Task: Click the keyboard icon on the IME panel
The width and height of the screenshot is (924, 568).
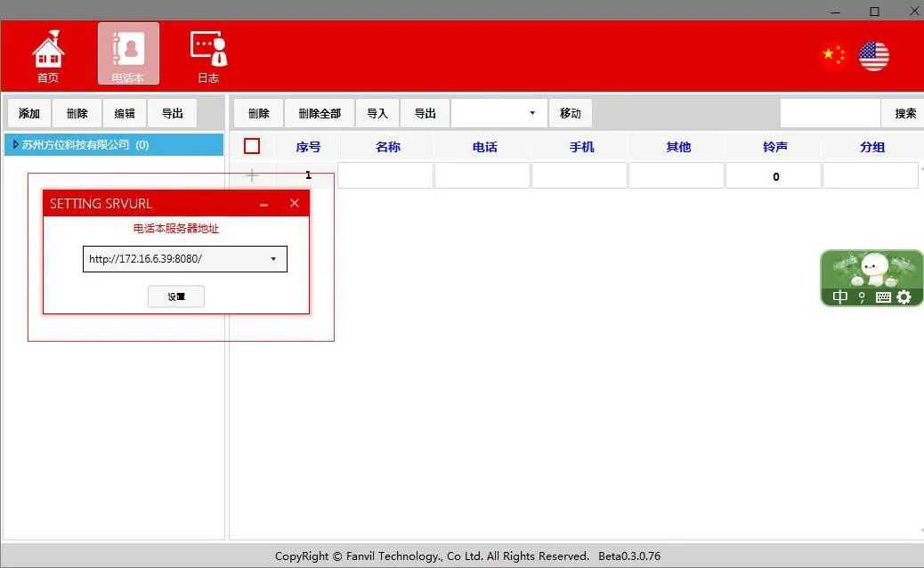Action: pos(882,296)
